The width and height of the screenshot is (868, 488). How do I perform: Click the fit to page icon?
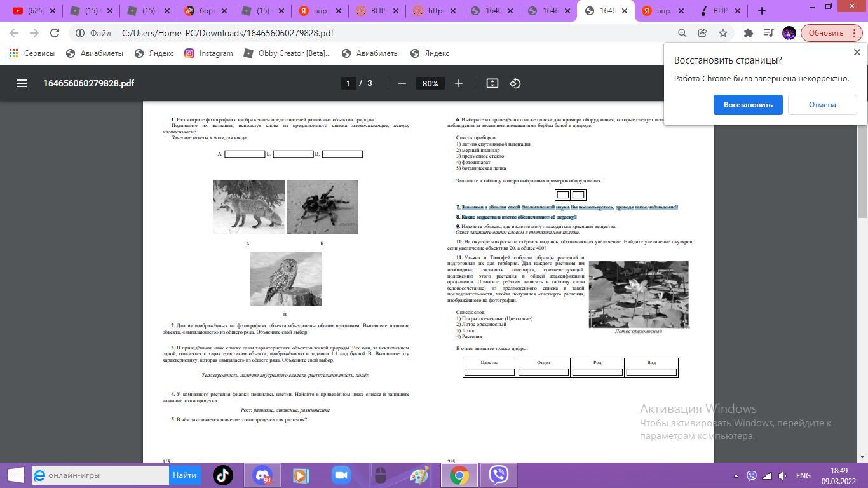coord(492,83)
